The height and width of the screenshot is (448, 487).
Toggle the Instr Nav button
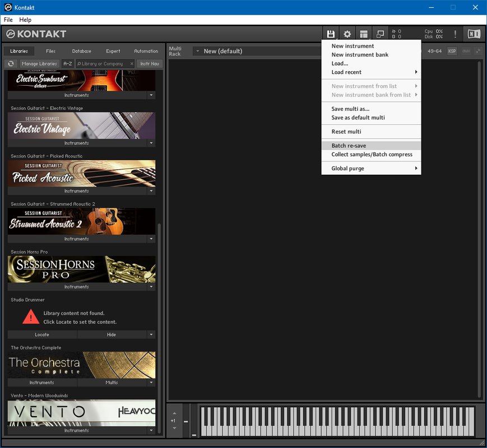(150, 64)
